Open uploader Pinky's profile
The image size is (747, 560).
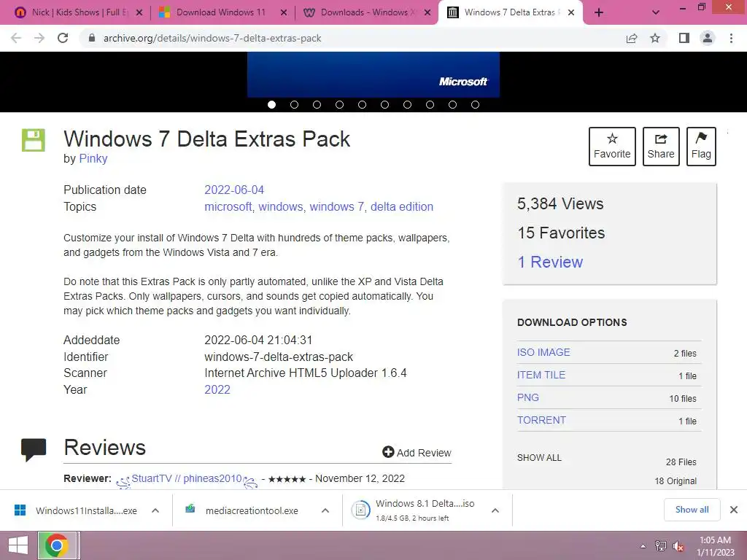[93, 158]
